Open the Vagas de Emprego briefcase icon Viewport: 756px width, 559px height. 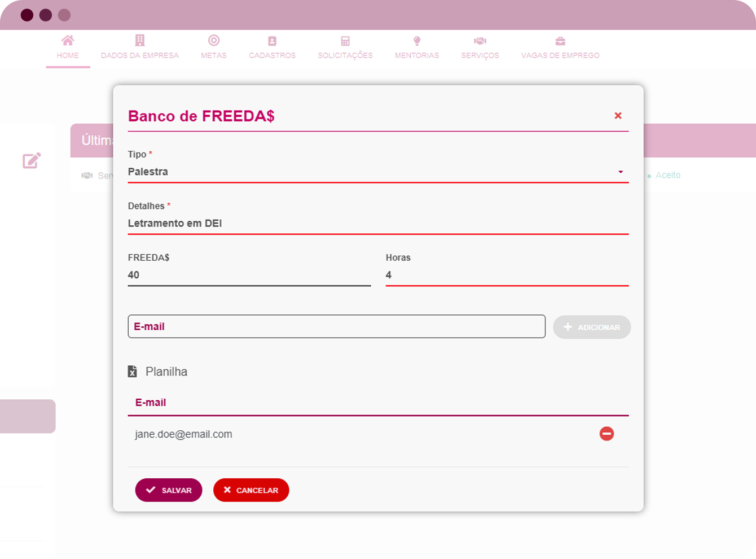pos(560,41)
